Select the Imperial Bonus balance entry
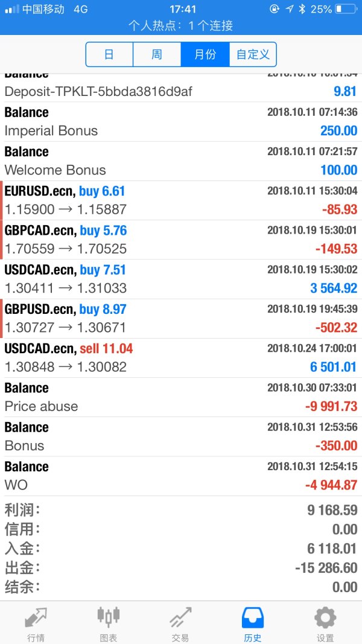Screen dimensions: 362x644 point(181,122)
